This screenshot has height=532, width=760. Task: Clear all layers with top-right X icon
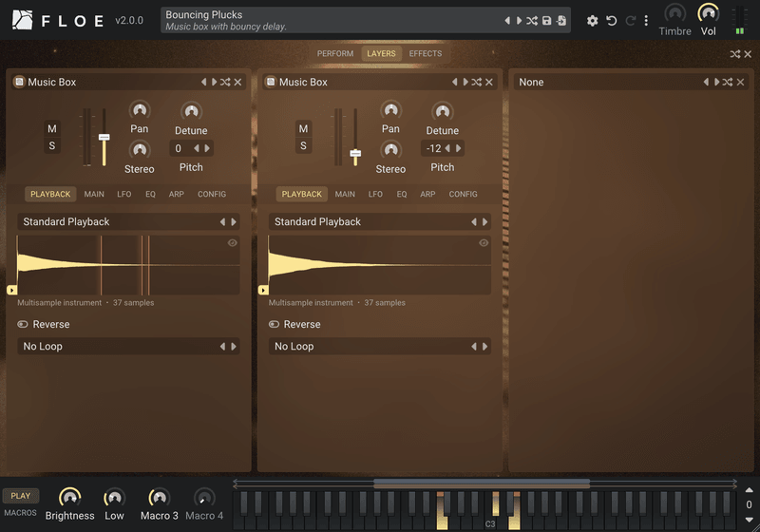point(748,54)
